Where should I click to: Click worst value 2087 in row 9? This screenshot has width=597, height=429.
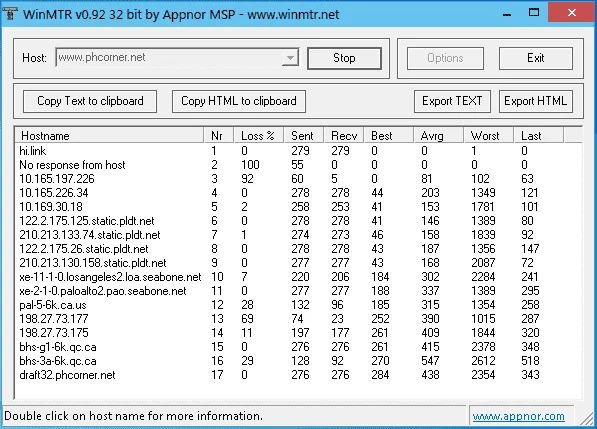[483, 263]
